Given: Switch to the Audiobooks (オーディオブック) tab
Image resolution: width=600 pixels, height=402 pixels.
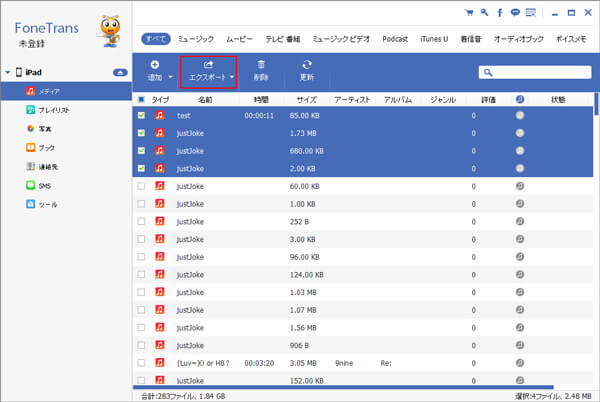Looking at the screenshot, I should pos(518,39).
